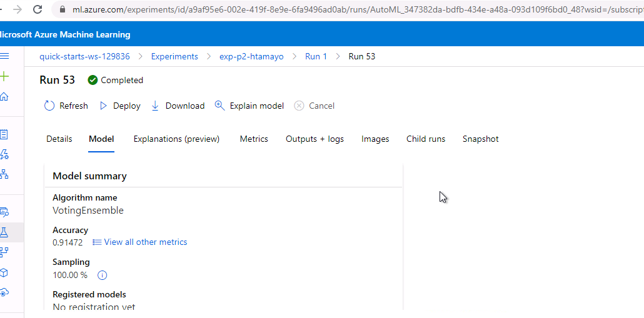Click Microsoft Azure Machine Learning header title

(x=65, y=35)
